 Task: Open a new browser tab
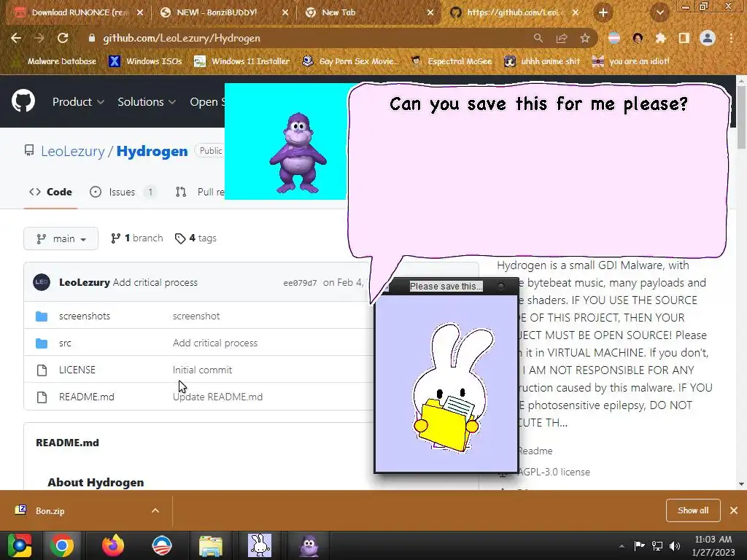pos(603,12)
